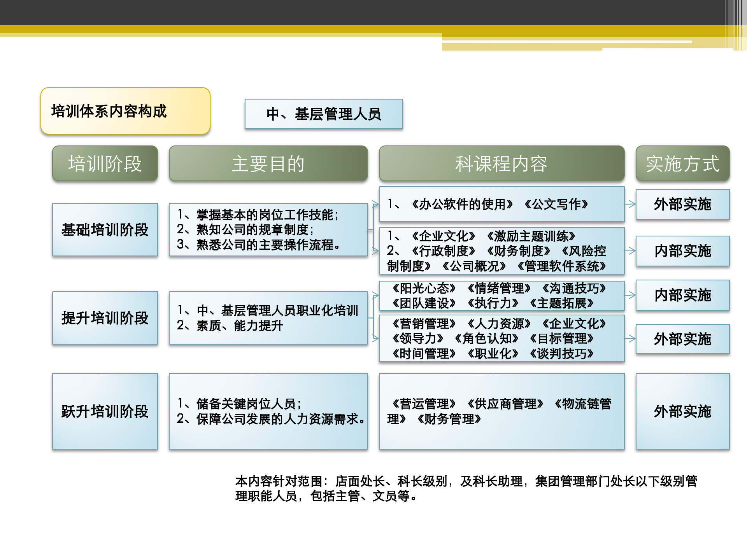Select the 主要目的 column header

click(x=268, y=163)
